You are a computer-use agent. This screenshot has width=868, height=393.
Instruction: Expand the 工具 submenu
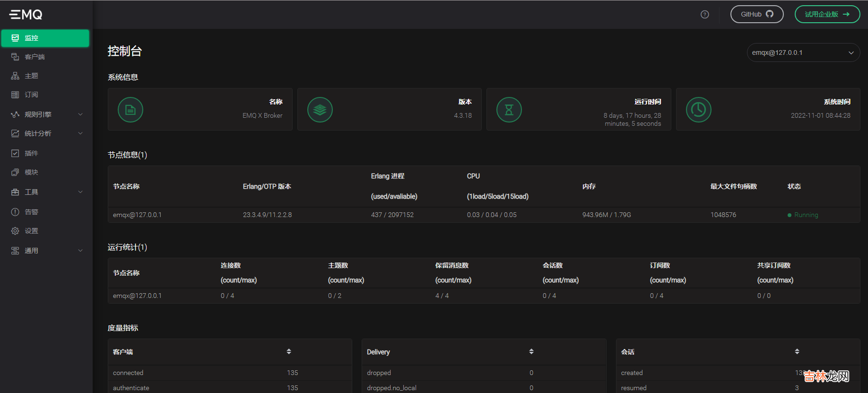(x=46, y=192)
